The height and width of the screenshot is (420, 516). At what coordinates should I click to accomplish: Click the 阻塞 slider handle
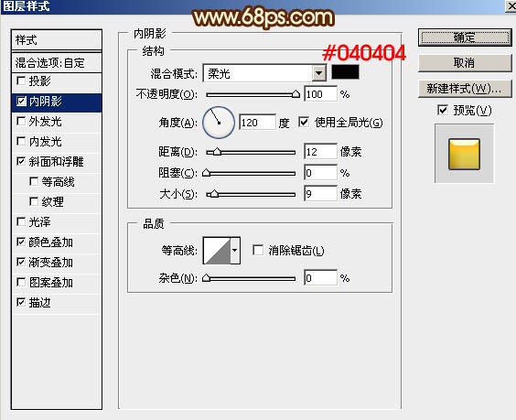207,172
